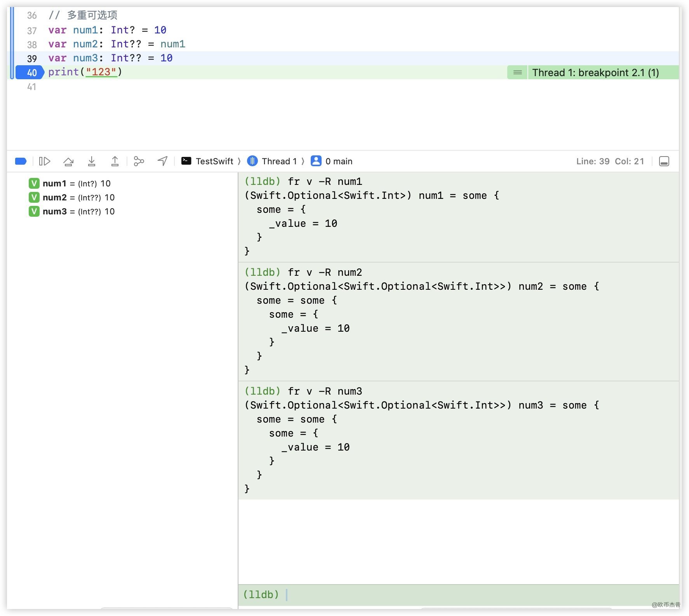Screen dimensions: 689x616
Task: Click the lines icon beside the breakpoint annotation
Action: [517, 73]
